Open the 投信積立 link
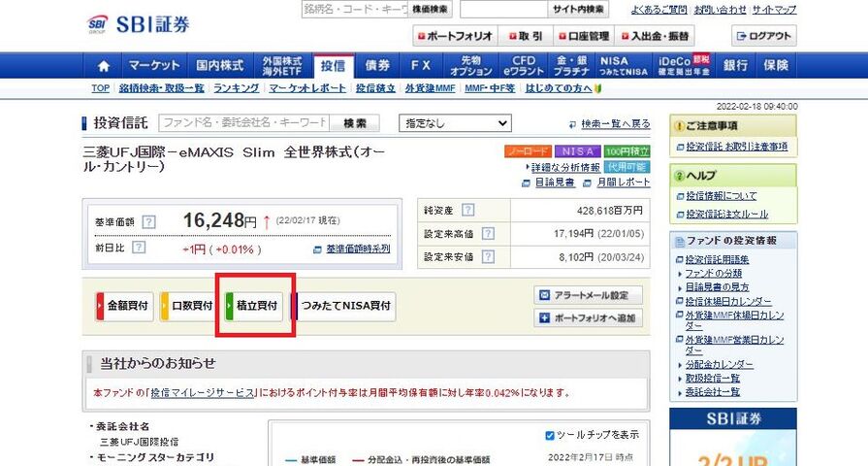This screenshot has width=868, height=466. coord(375,88)
